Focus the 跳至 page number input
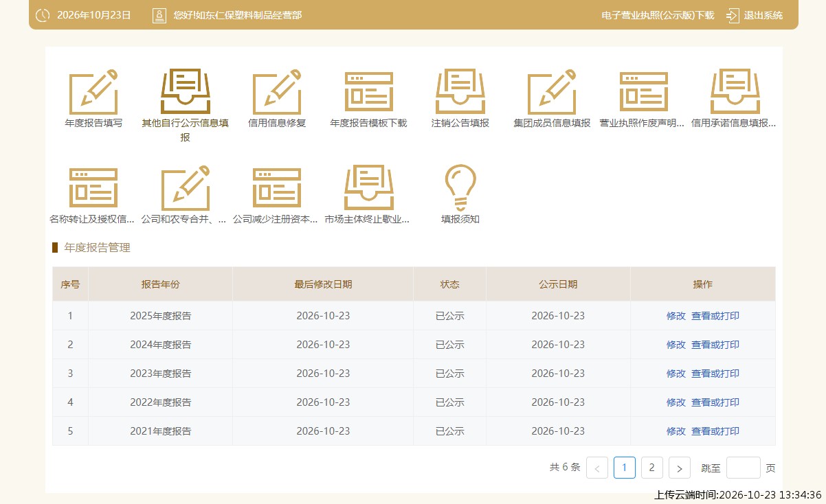Viewport: 826px width, 504px height. (x=744, y=468)
